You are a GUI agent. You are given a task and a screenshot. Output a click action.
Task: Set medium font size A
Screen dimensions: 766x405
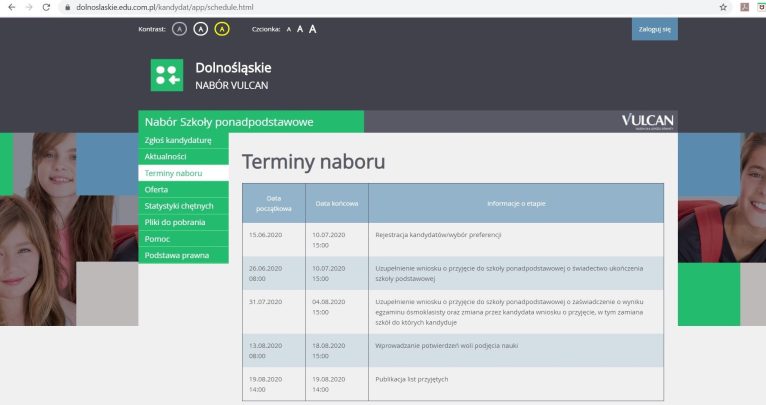point(299,29)
